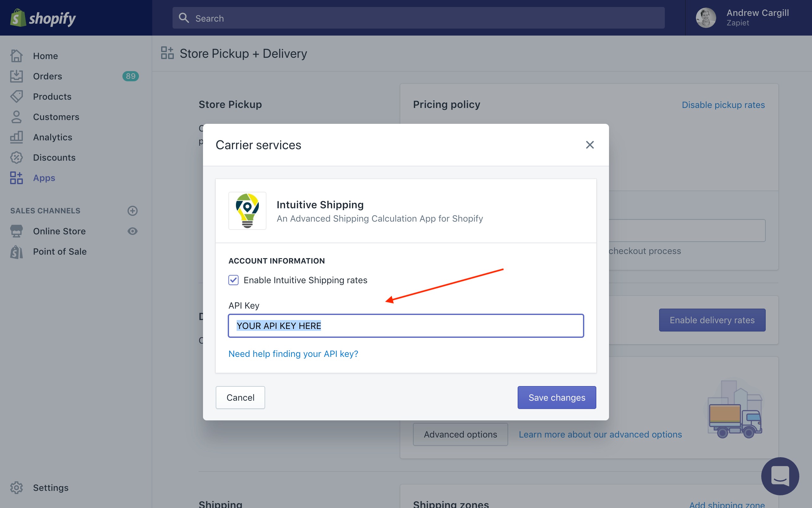
Task: Open Andrew Cargill account menu
Action: point(749,18)
